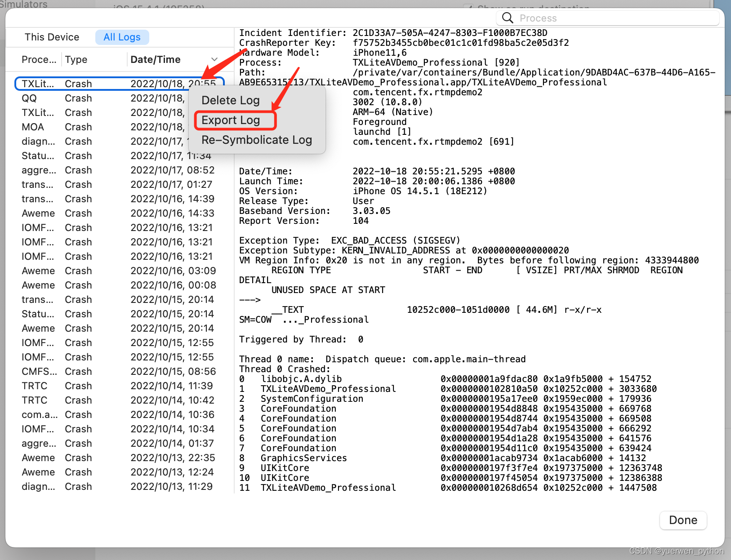Choose Delete Log from the context menu
731x560 pixels.
(x=230, y=100)
